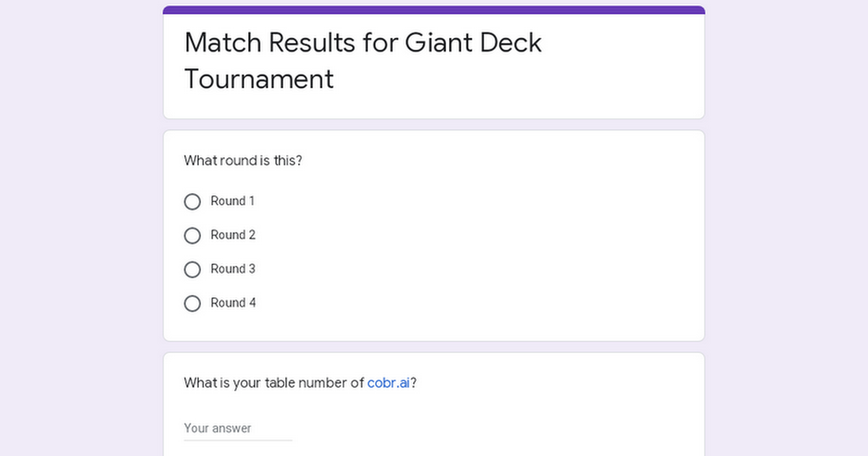This screenshot has width=868, height=456.
Task: Open the cobr.ai link
Action: coord(388,383)
